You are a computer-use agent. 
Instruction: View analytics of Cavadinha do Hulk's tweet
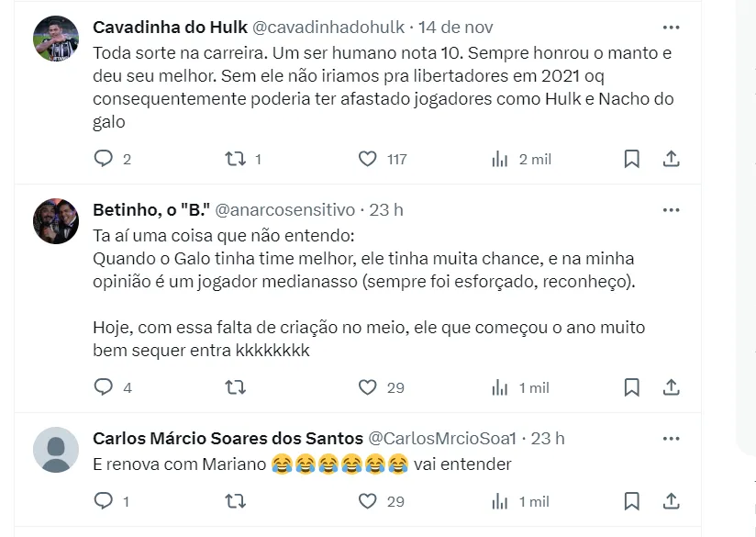pyautogui.click(x=500, y=159)
